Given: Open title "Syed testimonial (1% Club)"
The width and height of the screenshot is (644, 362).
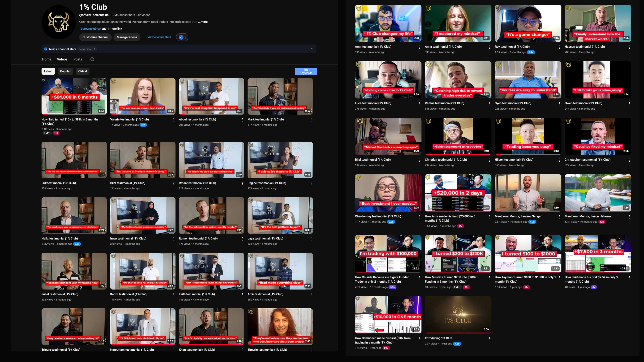Looking at the screenshot, I should click(513, 103).
